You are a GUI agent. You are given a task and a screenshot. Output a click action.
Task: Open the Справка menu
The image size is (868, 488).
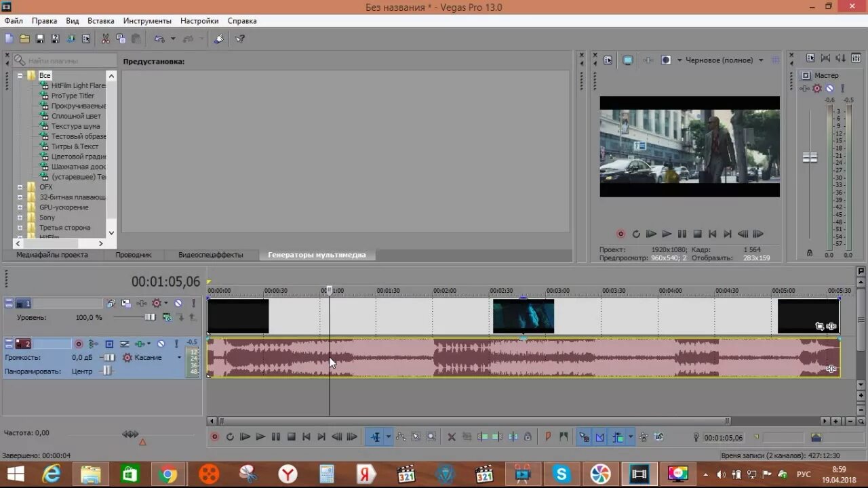click(x=242, y=21)
